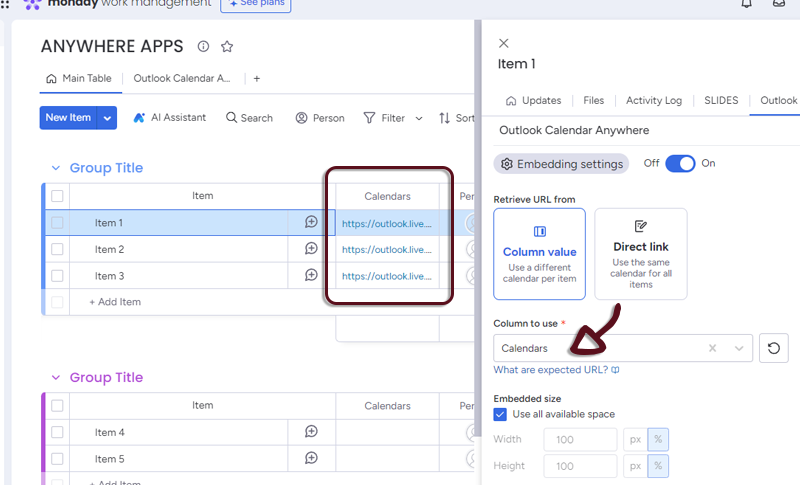This screenshot has height=485, width=800.
Task: Click the notifications bell icon
Action: 746,4
